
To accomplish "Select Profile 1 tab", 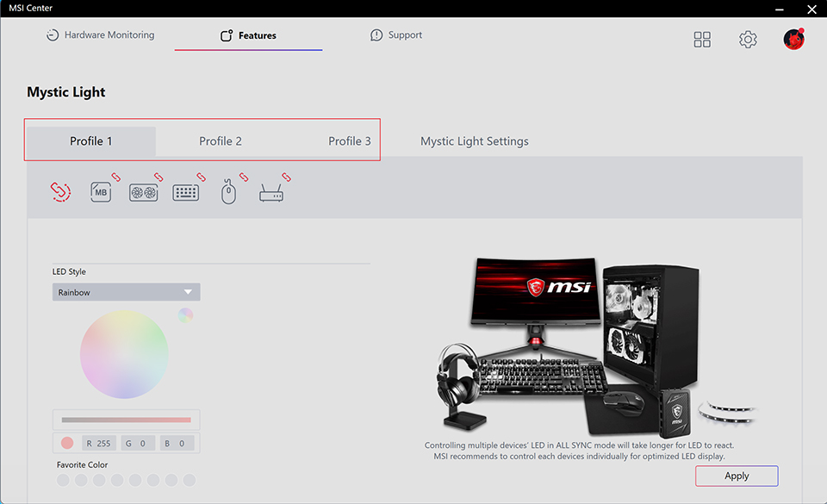I will click(90, 141).
